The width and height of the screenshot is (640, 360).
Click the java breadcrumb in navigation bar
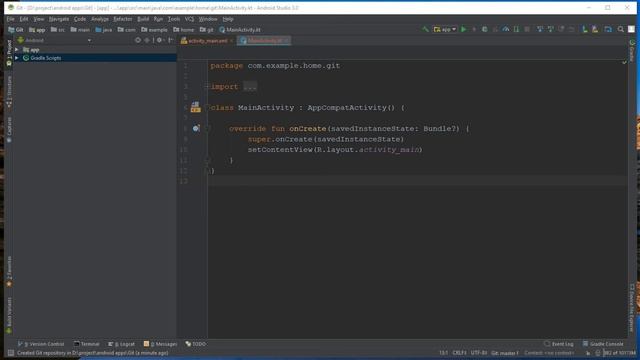click(x=104, y=30)
